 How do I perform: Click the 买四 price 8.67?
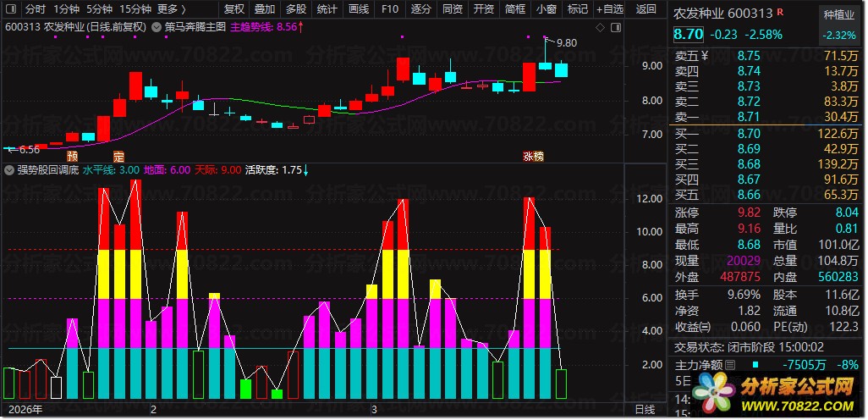tap(749, 179)
